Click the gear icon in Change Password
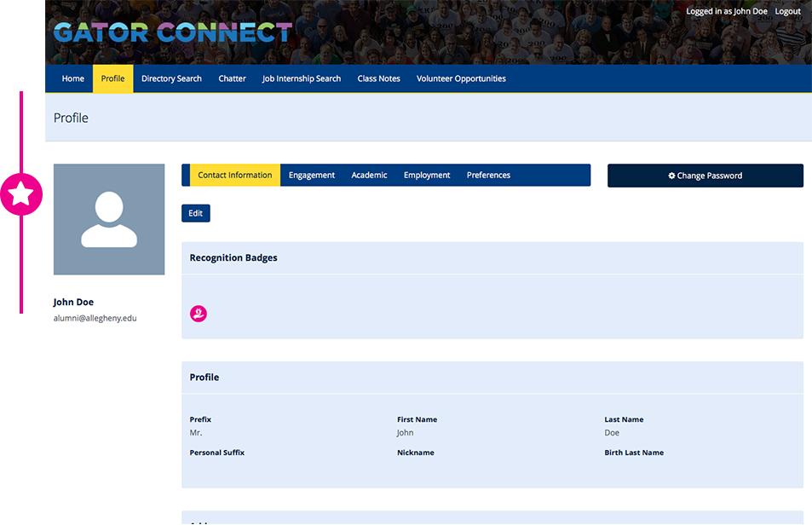 [671, 176]
